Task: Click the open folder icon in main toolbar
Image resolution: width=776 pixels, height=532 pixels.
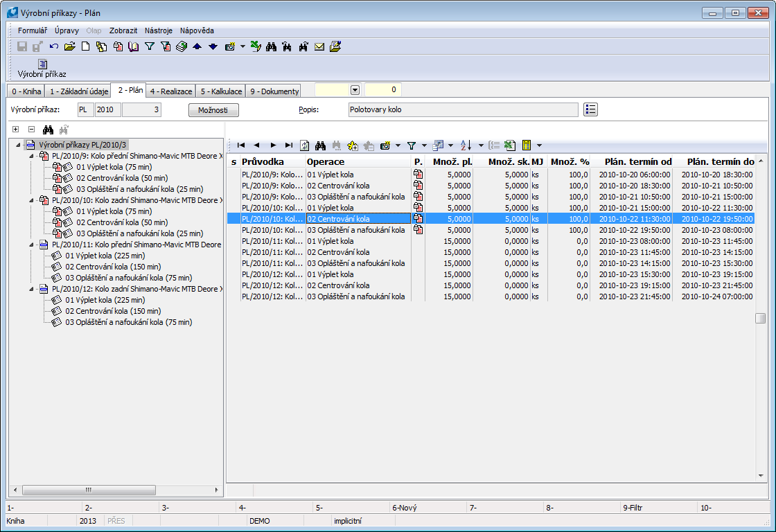Action: (69, 47)
